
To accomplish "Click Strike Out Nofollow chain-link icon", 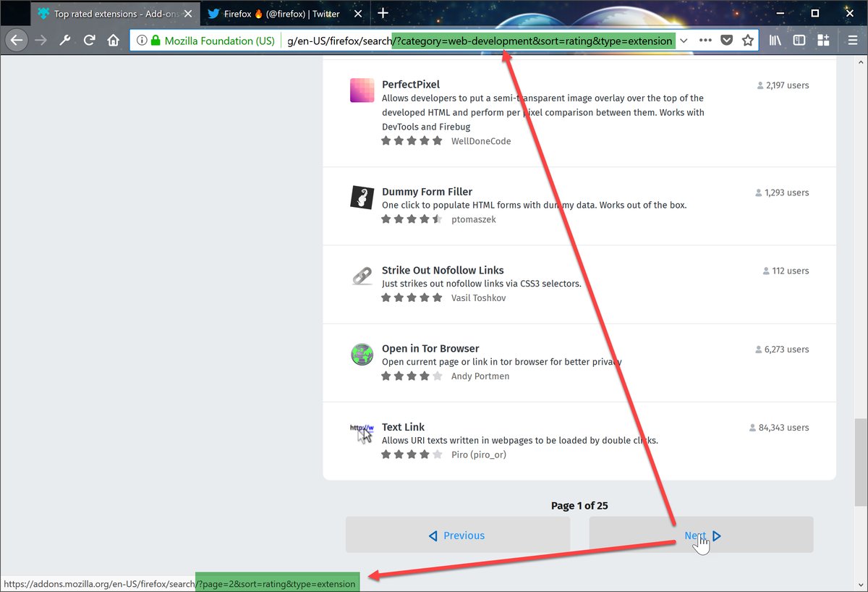I will 362,276.
